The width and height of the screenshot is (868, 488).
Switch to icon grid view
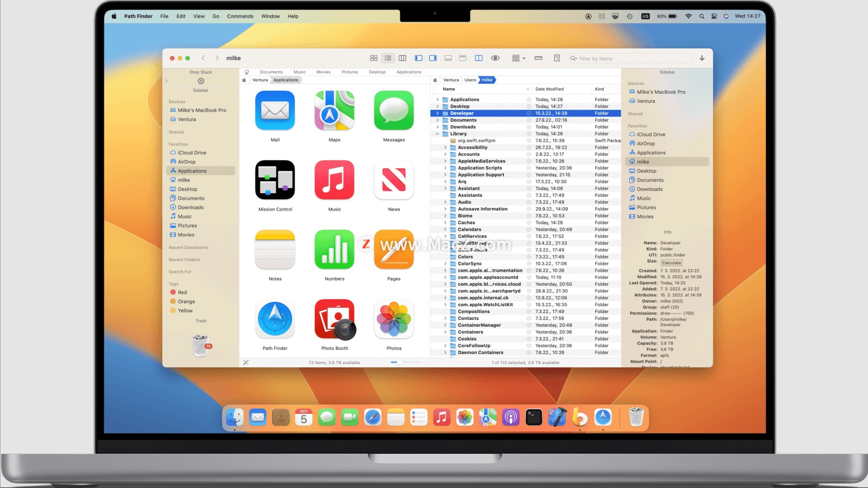(x=373, y=58)
